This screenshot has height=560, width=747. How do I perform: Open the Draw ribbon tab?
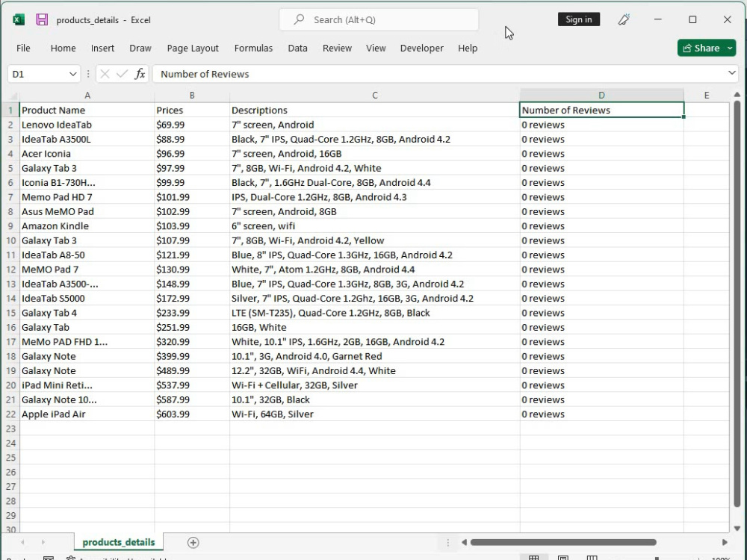140,48
